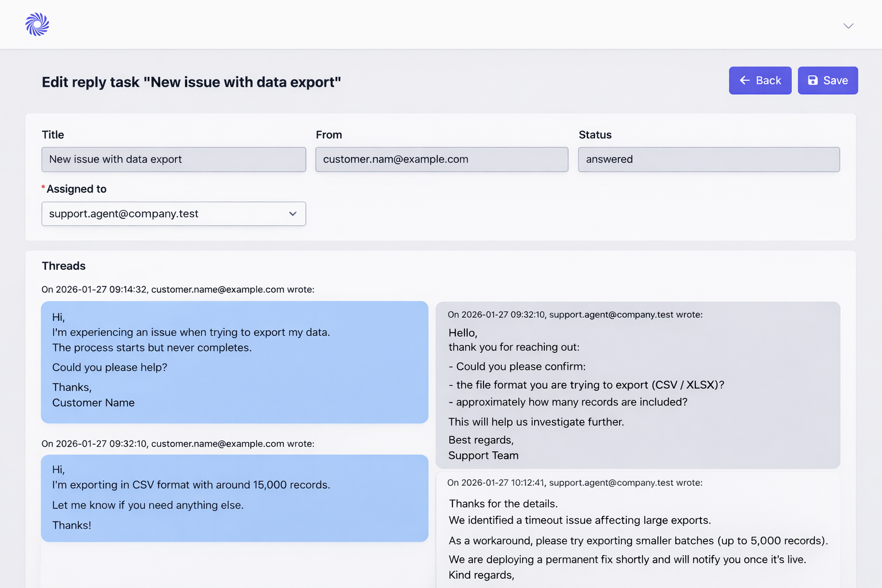
Task: Click the timestamp of the first customer message
Action: tap(177, 289)
